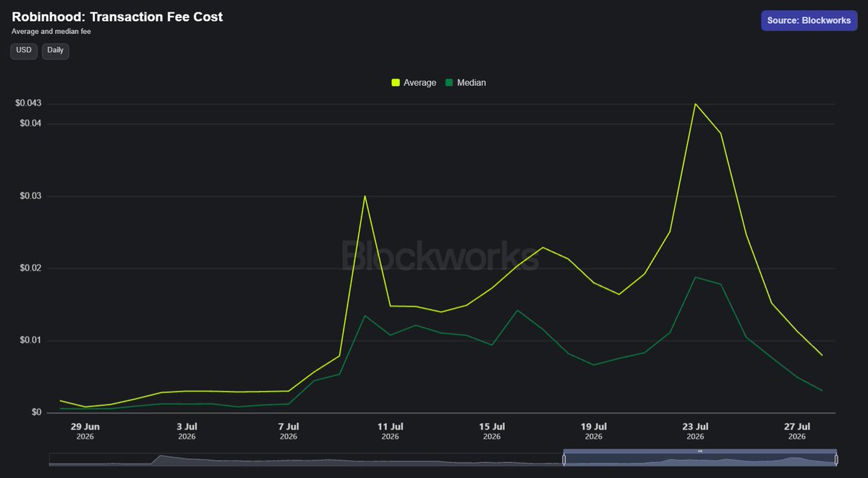Click the 15 Jul 2026 axis label
Image resolution: width=868 pixels, height=478 pixels.
point(492,431)
